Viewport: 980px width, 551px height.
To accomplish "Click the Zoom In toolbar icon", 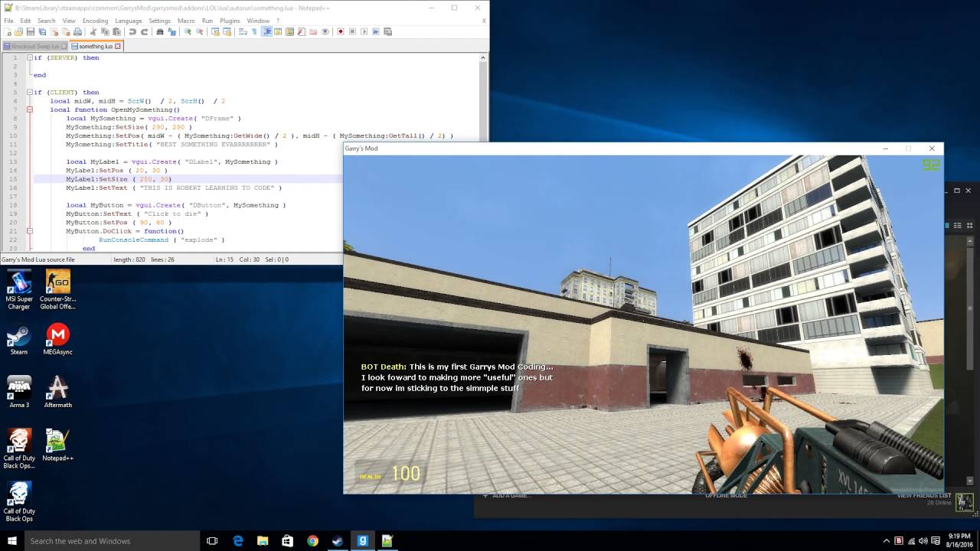I will (x=188, y=31).
